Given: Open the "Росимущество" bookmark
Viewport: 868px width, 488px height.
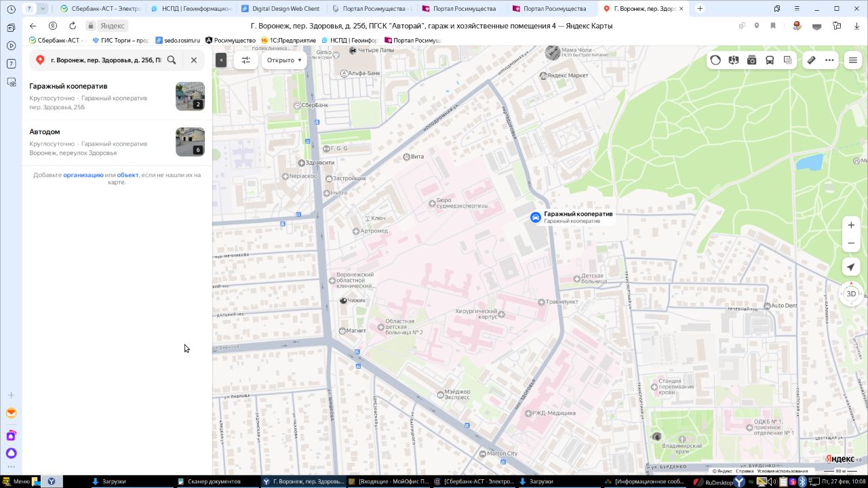Looking at the screenshot, I should (x=230, y=41).
